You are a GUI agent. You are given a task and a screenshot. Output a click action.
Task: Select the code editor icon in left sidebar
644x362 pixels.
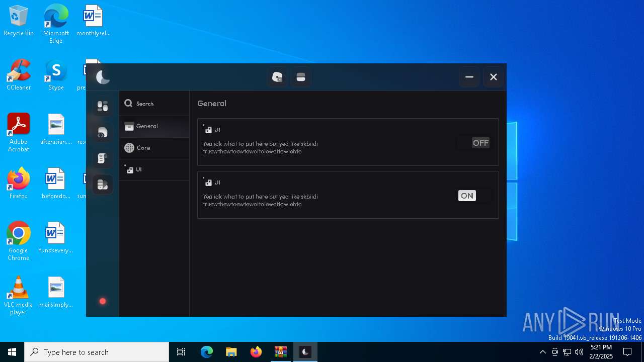[103, 132]
